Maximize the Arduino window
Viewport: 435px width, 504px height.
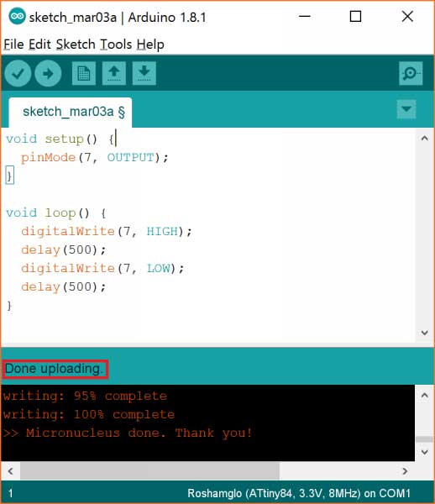(x=355, y=17)
